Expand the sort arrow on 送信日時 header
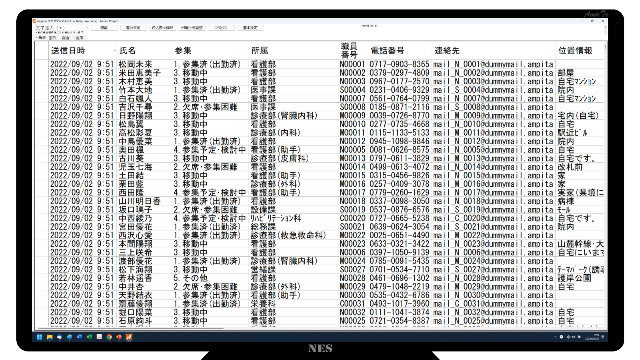 click(114, 51)
